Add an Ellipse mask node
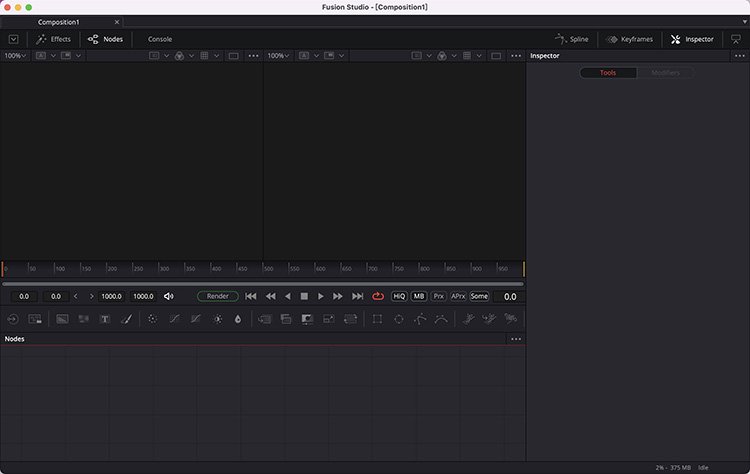The image size is (750, 474). (398, 319)
